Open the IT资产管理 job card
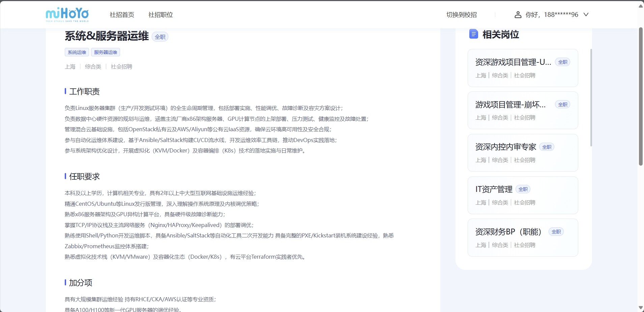Screen dimensions: 644x312 (x=522, y=195)
